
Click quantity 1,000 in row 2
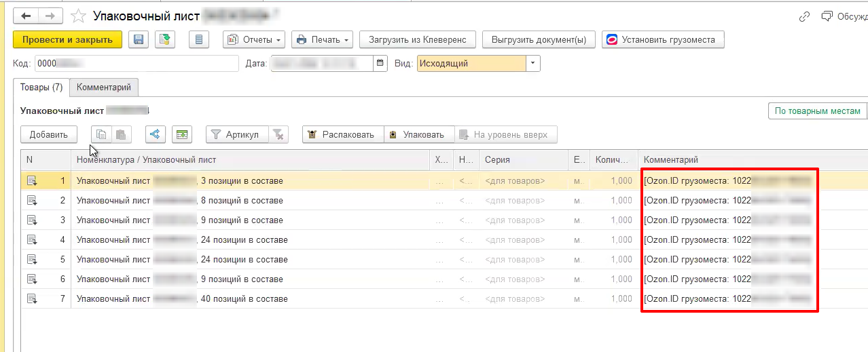click(x=613, y=201)
